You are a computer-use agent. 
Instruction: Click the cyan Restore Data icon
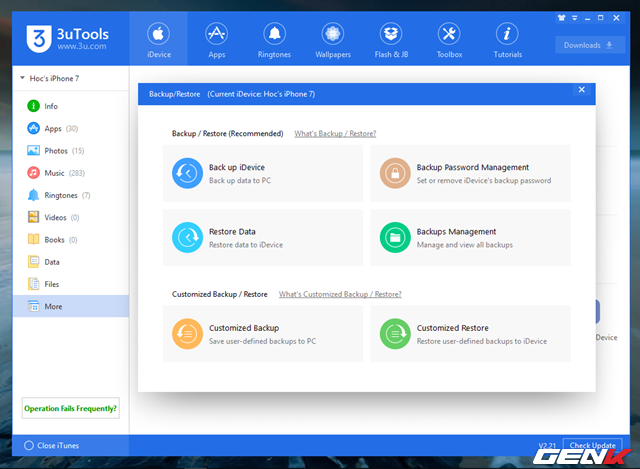pyautogui.click(x=187, y=238)
